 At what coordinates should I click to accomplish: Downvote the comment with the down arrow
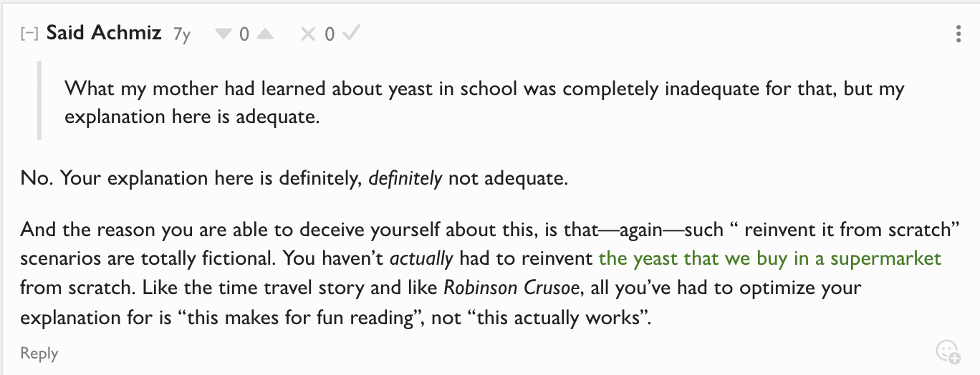[224, 34]
